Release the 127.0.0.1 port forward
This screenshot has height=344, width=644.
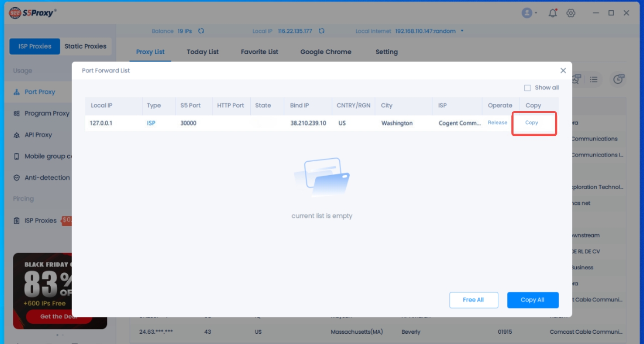click(497, 122)
